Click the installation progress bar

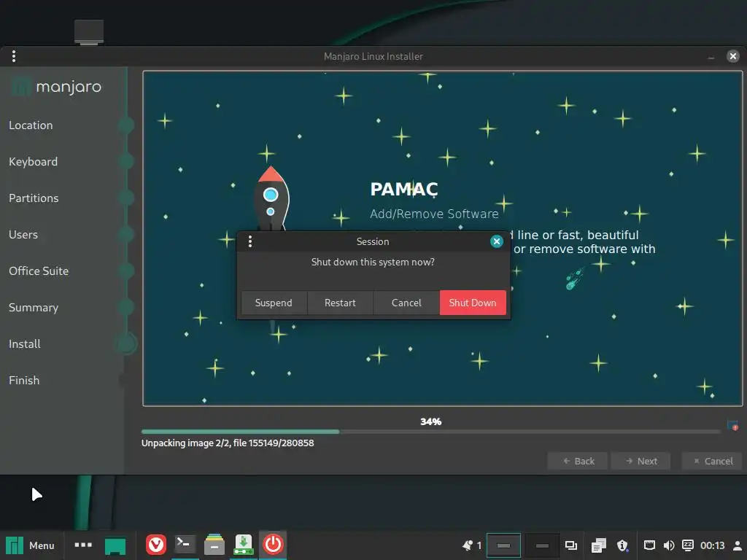coord(431,432)
